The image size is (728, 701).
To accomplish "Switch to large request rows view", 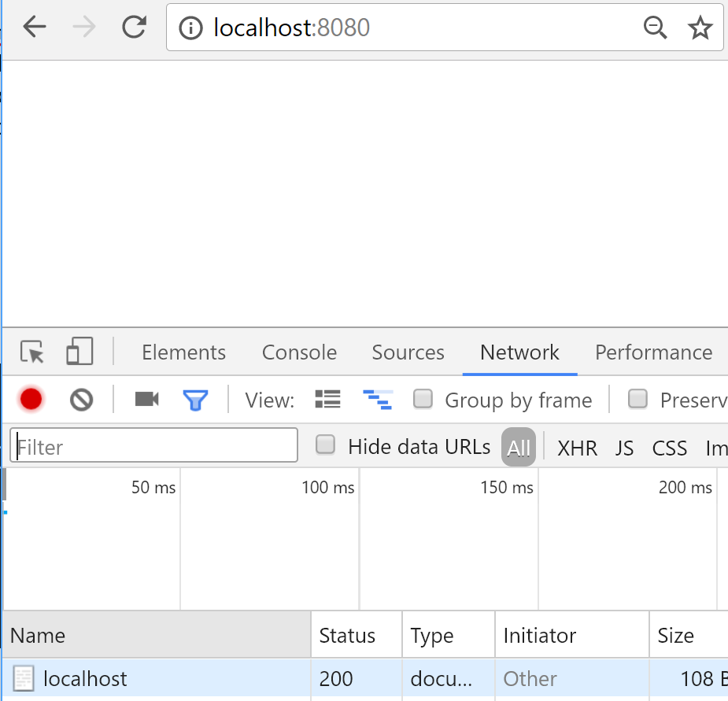I will tap(327, 400).
